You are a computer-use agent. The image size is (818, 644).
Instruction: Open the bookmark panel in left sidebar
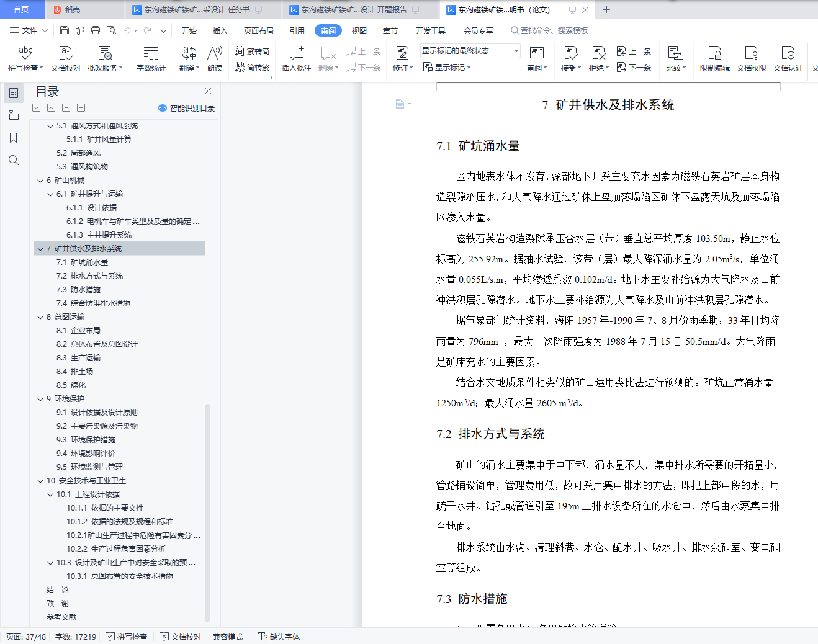coord(14,138)
